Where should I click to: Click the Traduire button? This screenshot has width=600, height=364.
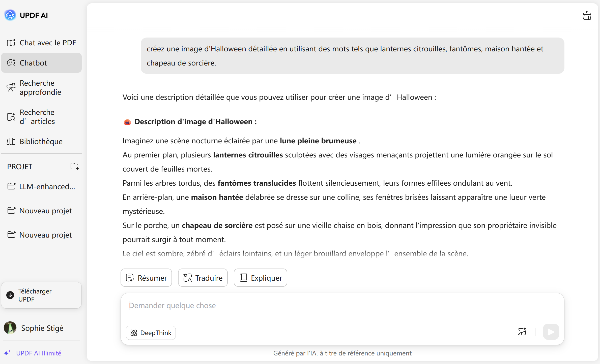[203, 278]
